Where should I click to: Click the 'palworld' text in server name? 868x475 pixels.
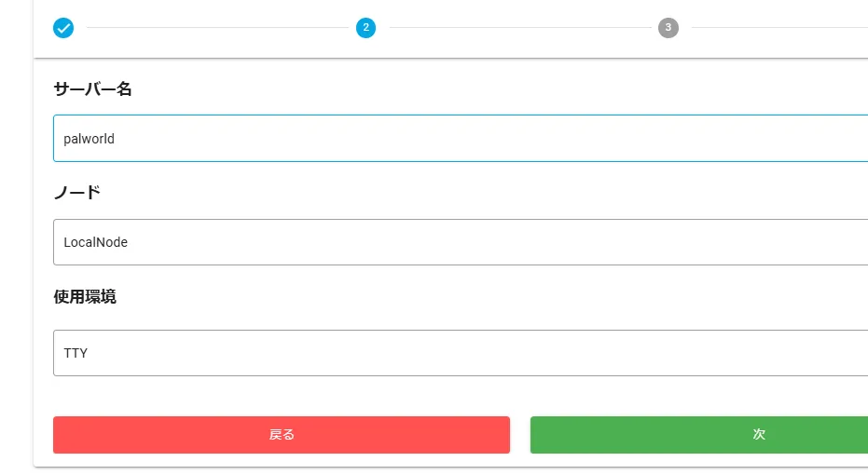click(x=90, y=139)
